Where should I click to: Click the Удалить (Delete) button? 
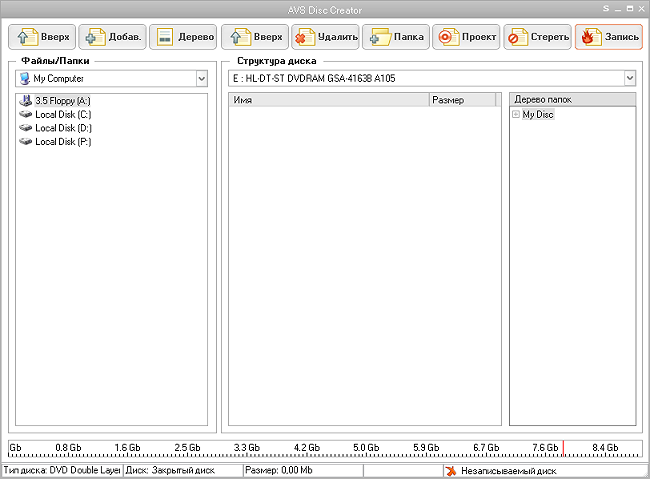(325, 37)
